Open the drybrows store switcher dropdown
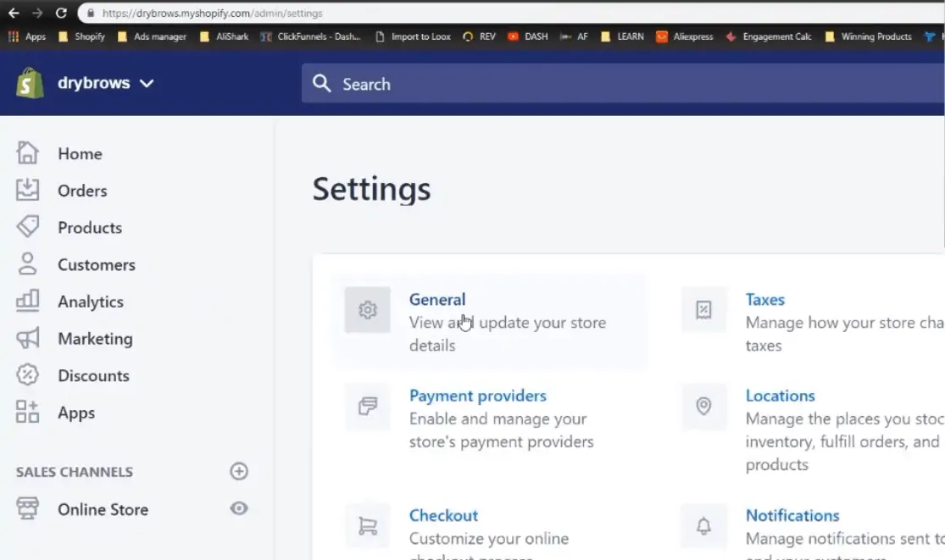945x560 pixels. click(x=105, y=83)
